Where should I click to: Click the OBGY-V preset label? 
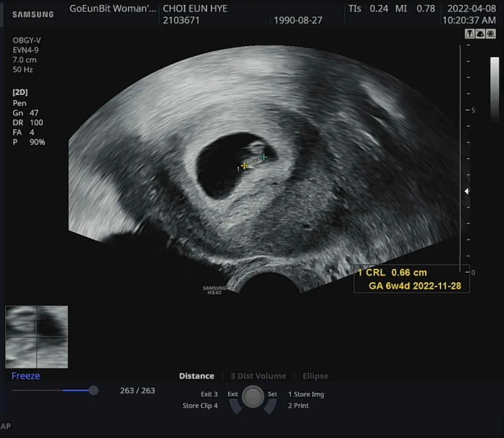27,41
